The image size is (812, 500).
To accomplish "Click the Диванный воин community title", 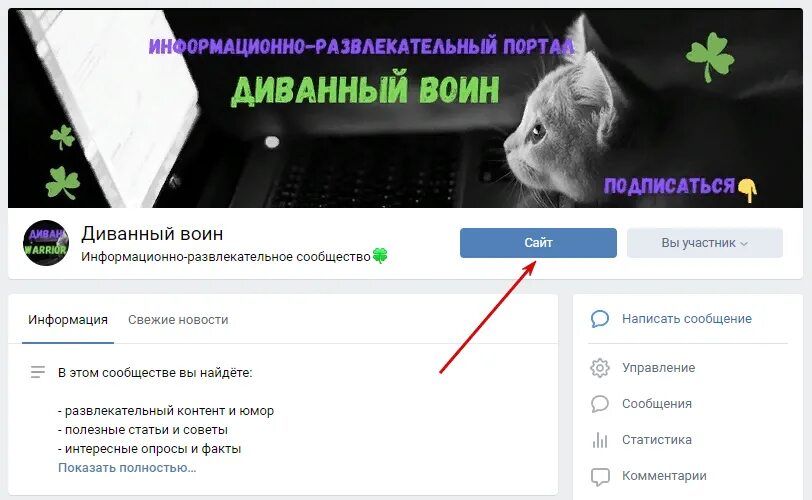I will [x=152, y=234].
